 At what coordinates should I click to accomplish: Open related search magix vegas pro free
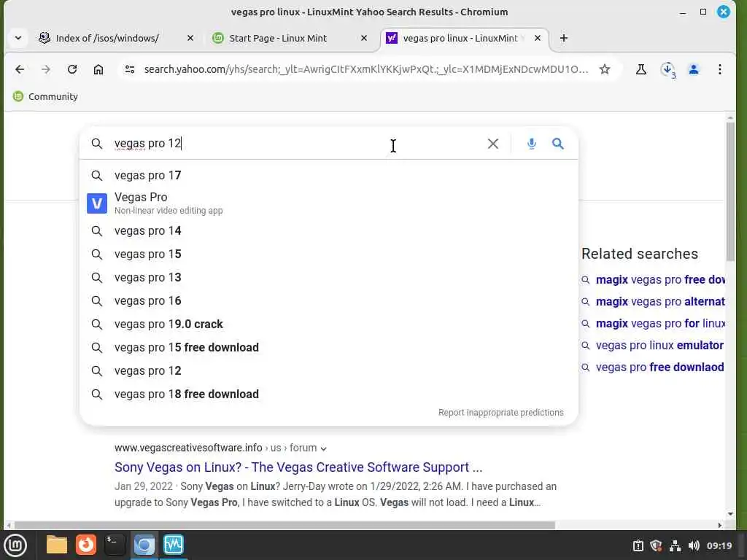[x=660, y=279]
